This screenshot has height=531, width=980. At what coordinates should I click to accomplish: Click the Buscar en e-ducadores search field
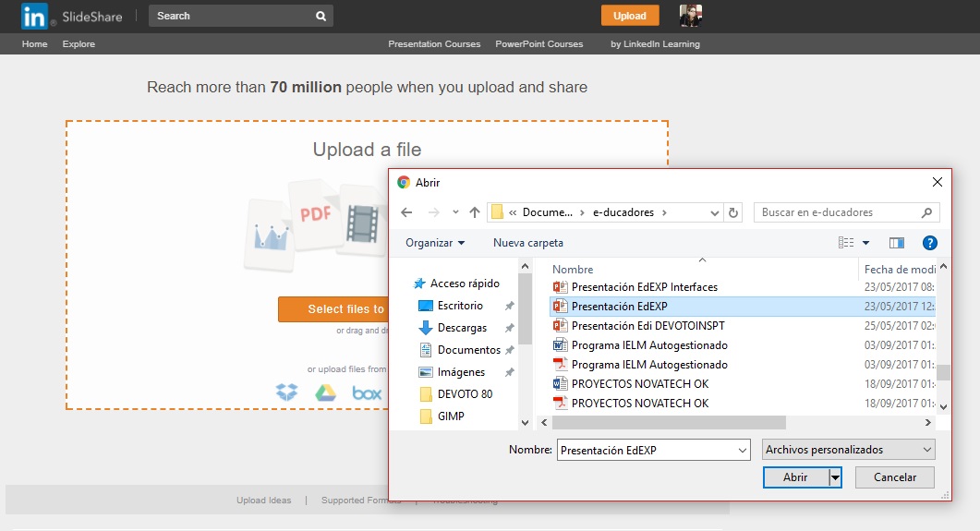pyautogui.click(x=839, y=212)
